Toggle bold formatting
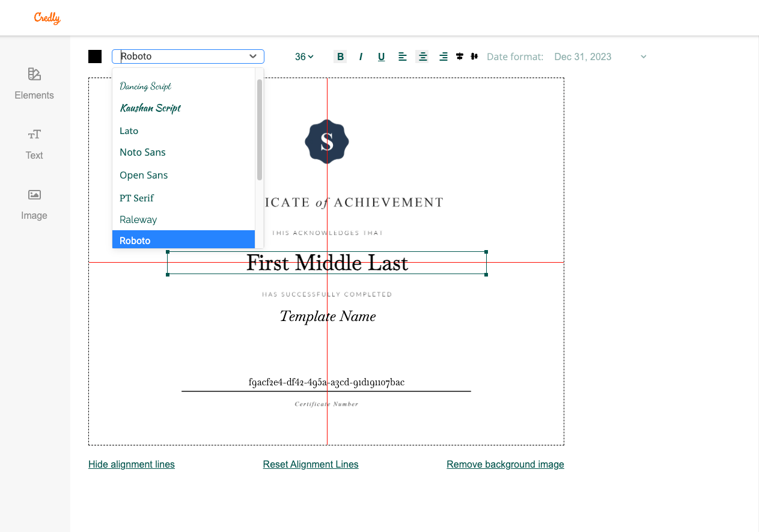Screen dimensions: 759x532 click(x=340, y=56)
